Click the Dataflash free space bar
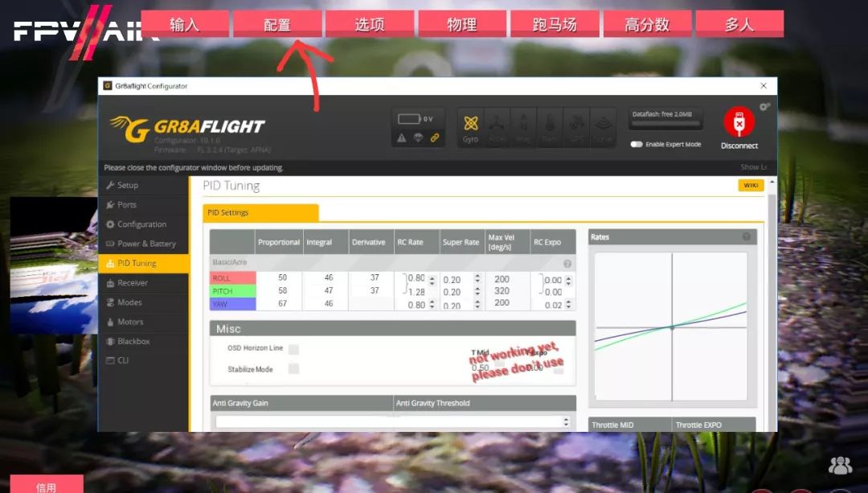The width and height of the screenshot is (868, 493). [667, 124]
